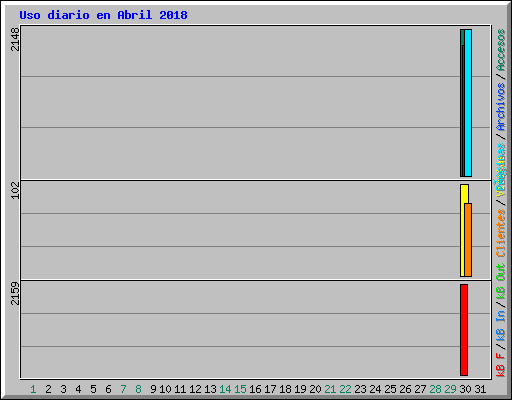Click the 2148 y-axis value
This screenshot has height=400, width=512.
click(15, 39)
